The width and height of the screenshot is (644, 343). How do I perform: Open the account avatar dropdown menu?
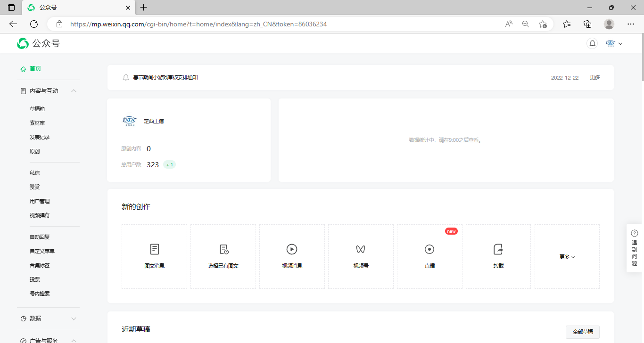(614, 43)
